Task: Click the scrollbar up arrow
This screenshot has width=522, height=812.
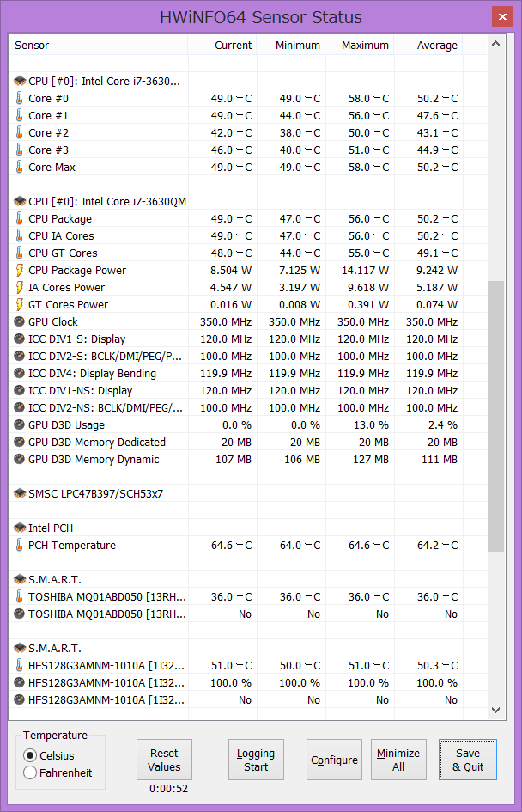Action: [x=495, y=44]
